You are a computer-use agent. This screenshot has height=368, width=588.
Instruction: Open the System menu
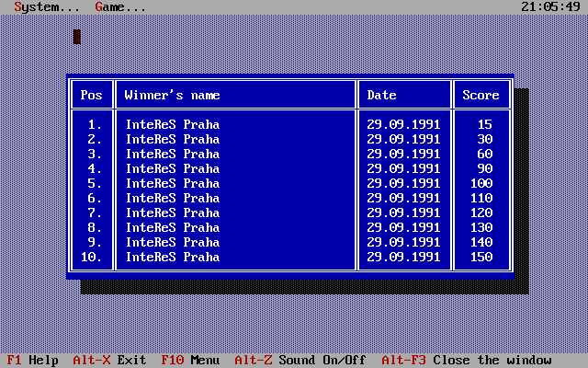coord(47,6)
